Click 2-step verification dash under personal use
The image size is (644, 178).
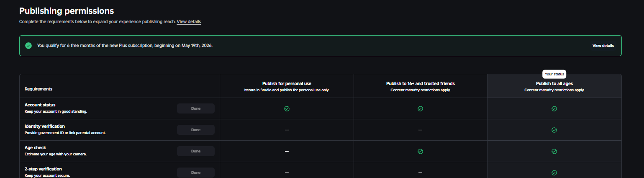[x=287, y=173]
